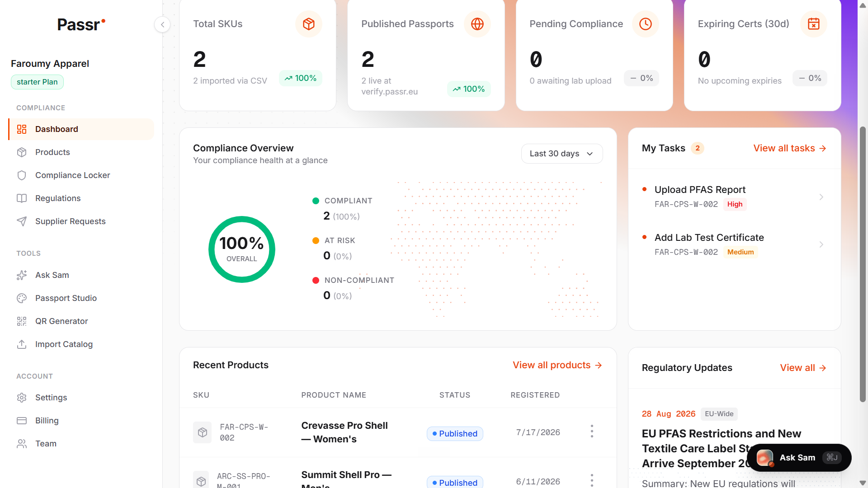Click the Crevasse Pro Shell product thumbnail
Image resolution: width=868 pixels, height=488 pixels.
coord(202,432)
